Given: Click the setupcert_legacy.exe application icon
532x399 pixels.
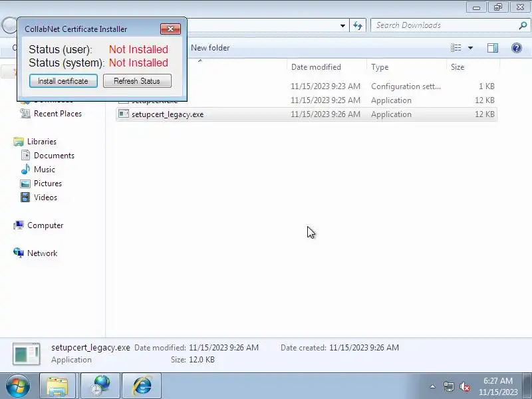Looking at the screenshot, I should coord(124,114).
